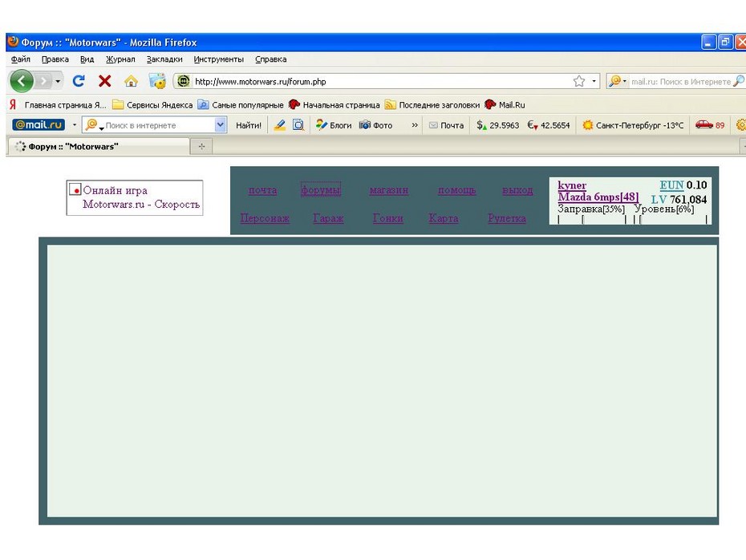This screenshot has width=746, height=560.
Task: Open the форумы link
Action: (321, 190)
